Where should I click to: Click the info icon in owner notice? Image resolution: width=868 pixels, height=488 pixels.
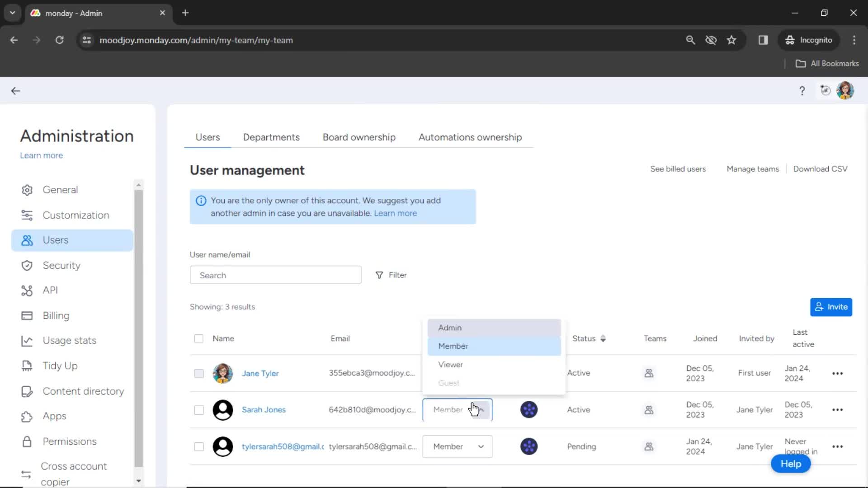tap(201, 201)
